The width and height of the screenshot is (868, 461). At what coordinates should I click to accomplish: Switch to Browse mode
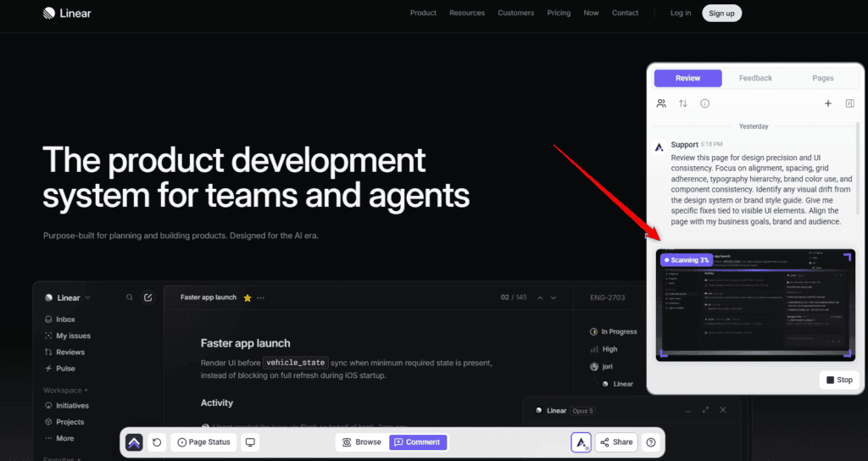coord(362,442)
